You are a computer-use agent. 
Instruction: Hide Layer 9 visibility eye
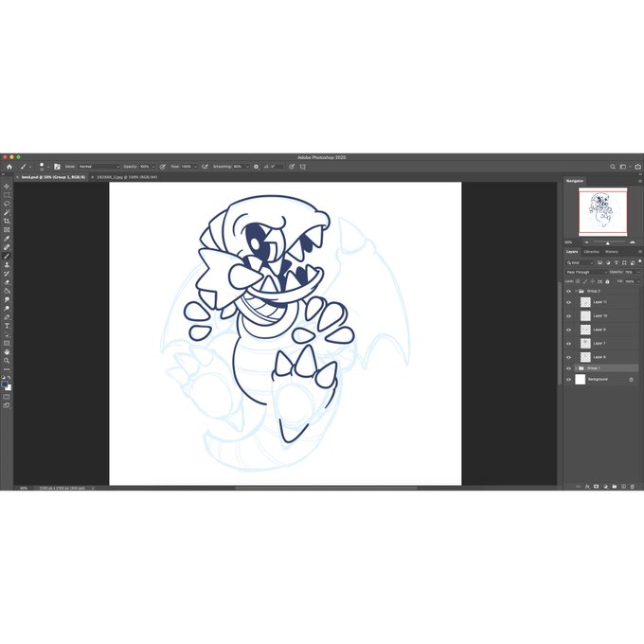(x=569, y=330)
